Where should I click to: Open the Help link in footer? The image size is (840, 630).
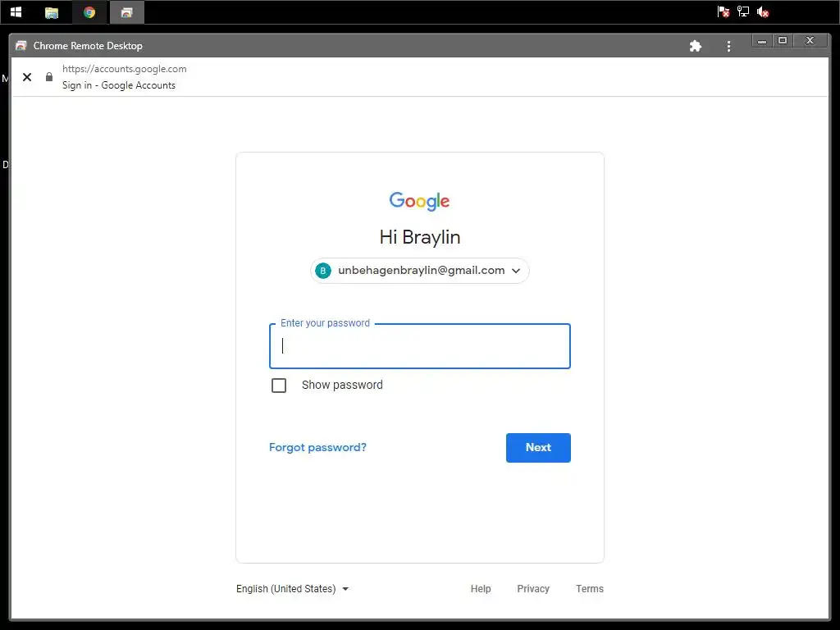481,589
